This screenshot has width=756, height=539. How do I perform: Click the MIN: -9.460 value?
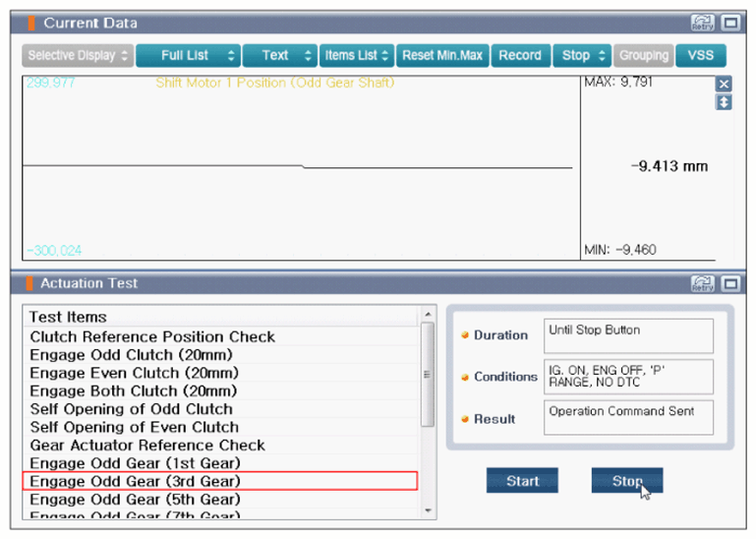620,250
